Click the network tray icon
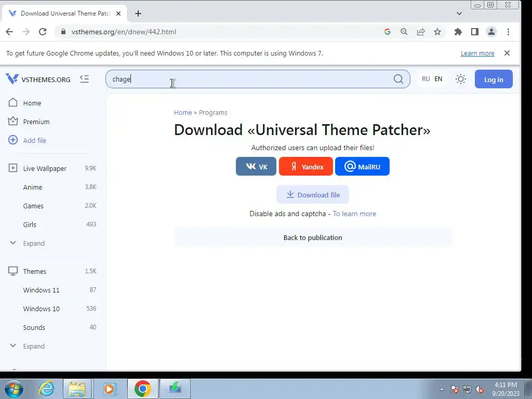 pos(467,389)
